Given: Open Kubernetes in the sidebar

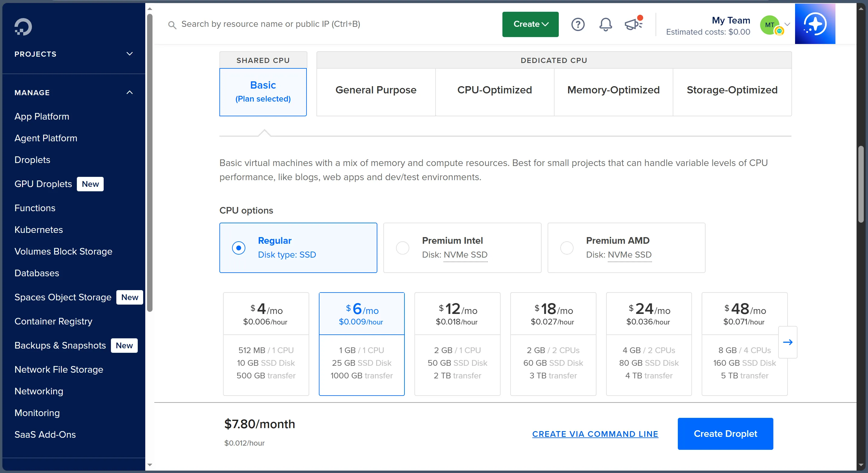Looking at the screenshot, I should click(39, 230).
